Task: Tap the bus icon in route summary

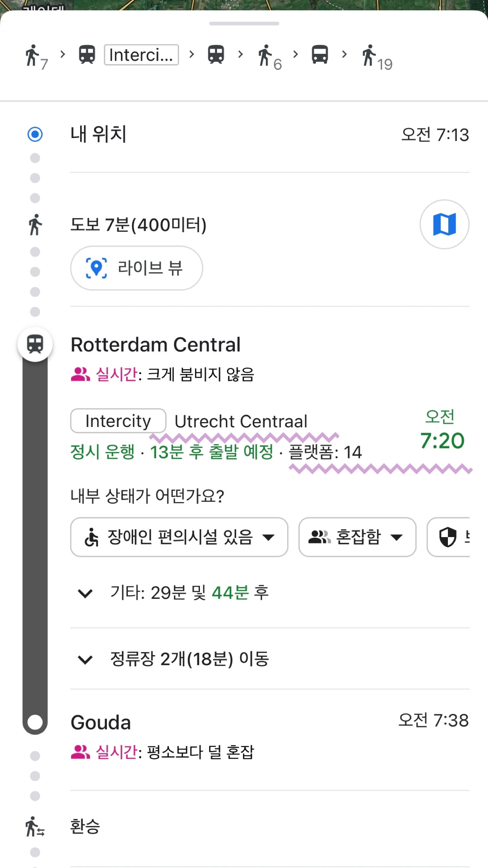Action: 320,55
